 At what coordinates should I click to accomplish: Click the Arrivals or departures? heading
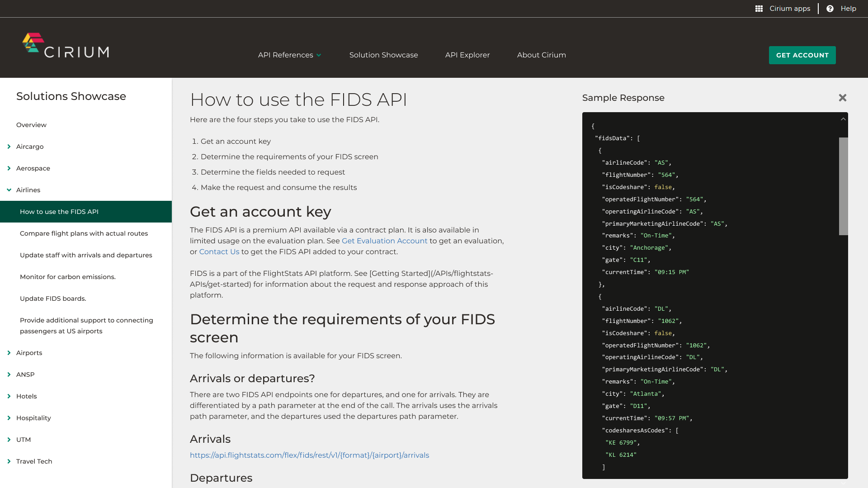tap(252, 379)
